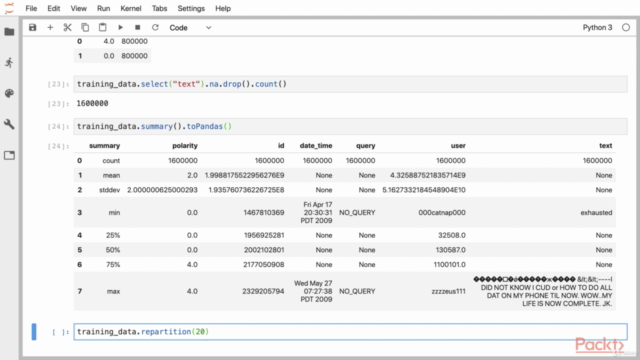Click the stddev user value 5.1627332184548904E10
The width and height of the screenshot is (640, 360).
pos(424,190)
